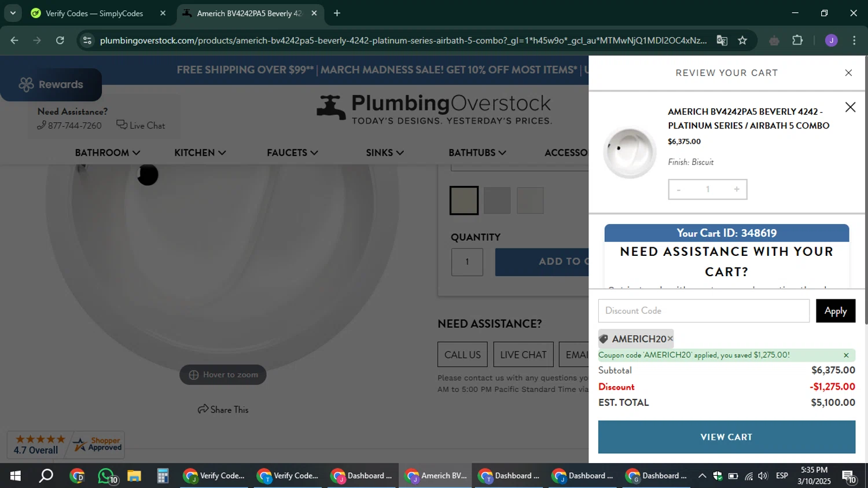This screenshot has width=868, height=488.
Task: Expand the Faucets menu
Action: pos(292,153)
